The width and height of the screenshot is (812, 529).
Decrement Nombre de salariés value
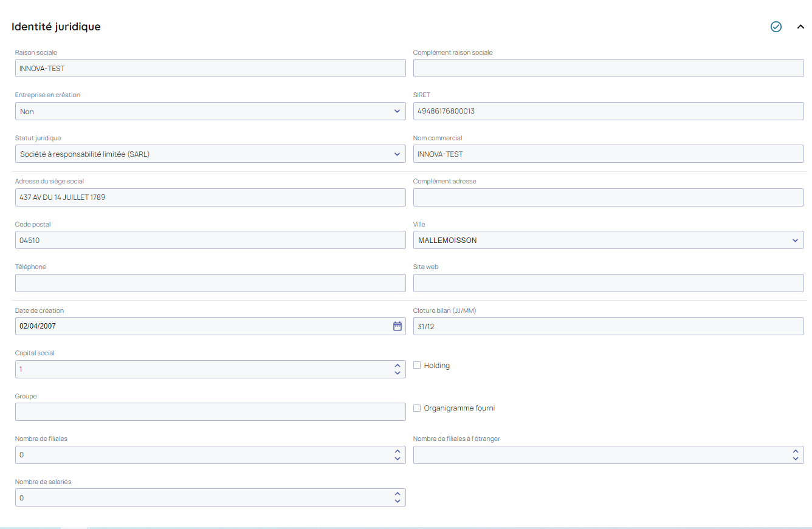coord(397,501)
